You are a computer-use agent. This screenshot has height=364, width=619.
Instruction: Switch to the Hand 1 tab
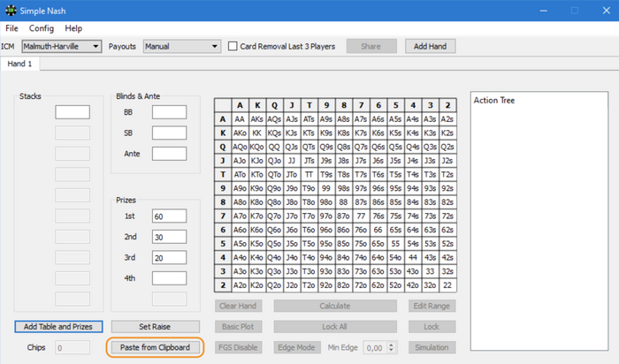[19, 64]
